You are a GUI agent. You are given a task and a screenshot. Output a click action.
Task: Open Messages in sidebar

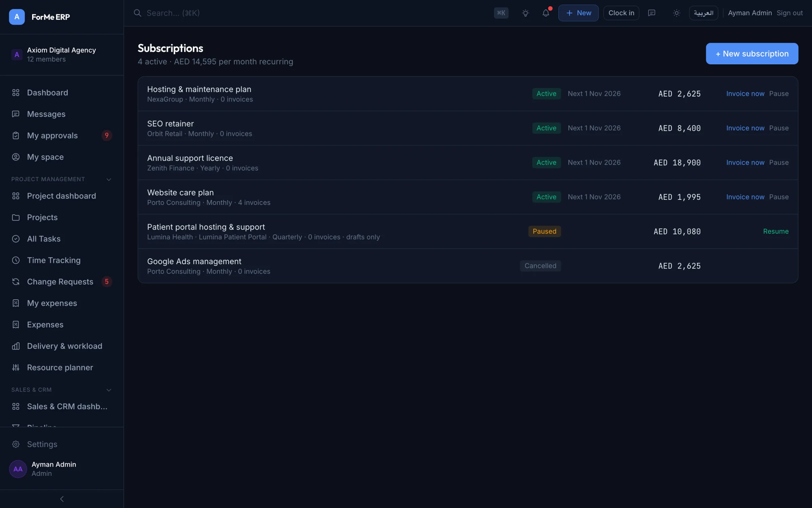click(x=62, y=114)
